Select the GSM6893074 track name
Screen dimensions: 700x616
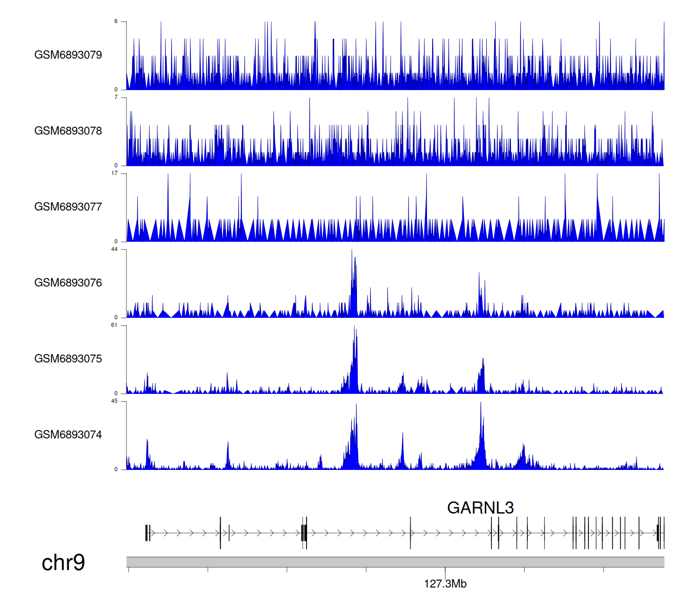(68, 435)
